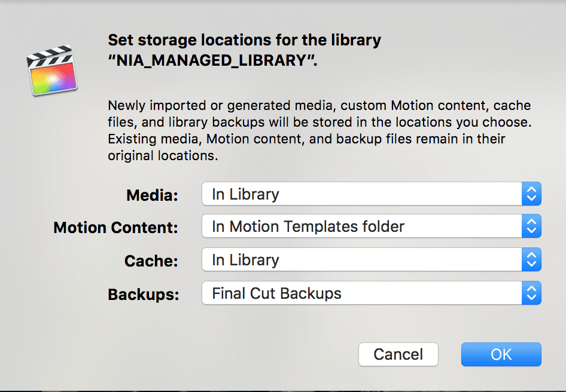This screenshot has height=392, width=566.
Task: Open the Media storage location dropdown
Action: coord(371,194)
